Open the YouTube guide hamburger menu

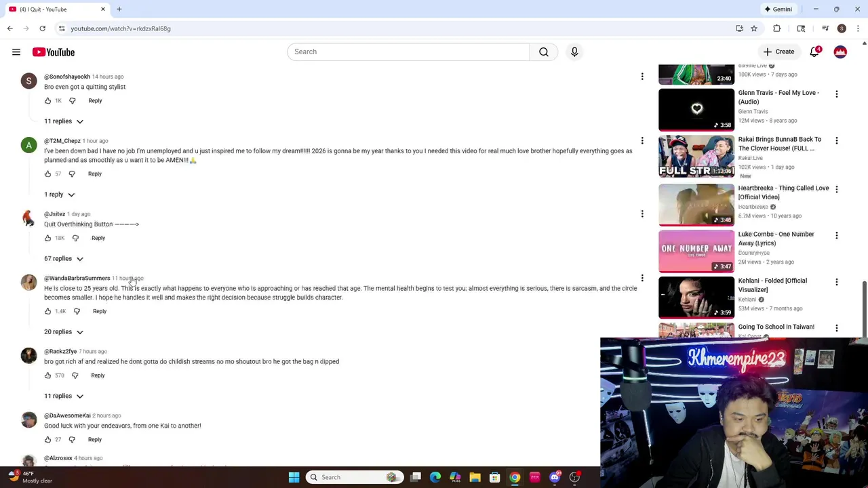click(x=16, y=52)
